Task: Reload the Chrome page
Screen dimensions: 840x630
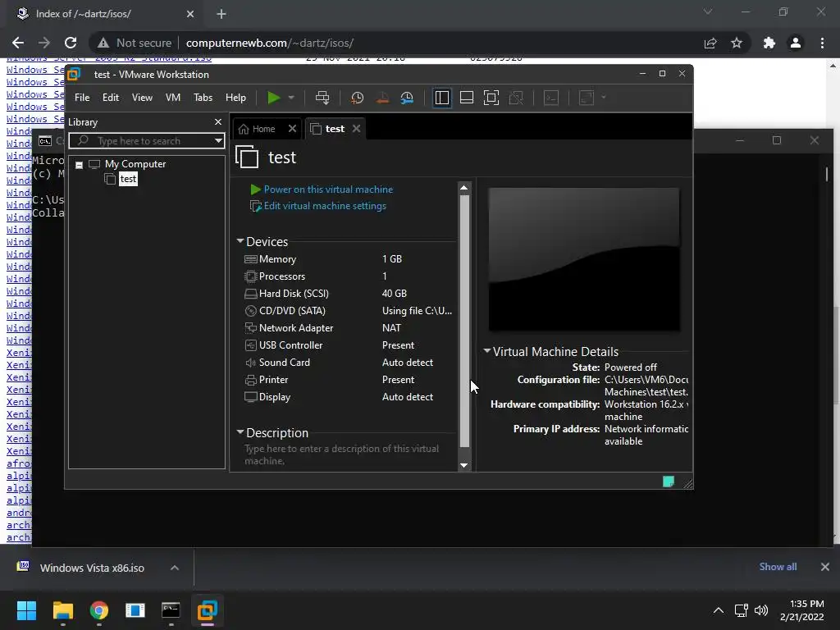Action: [71, 43]
